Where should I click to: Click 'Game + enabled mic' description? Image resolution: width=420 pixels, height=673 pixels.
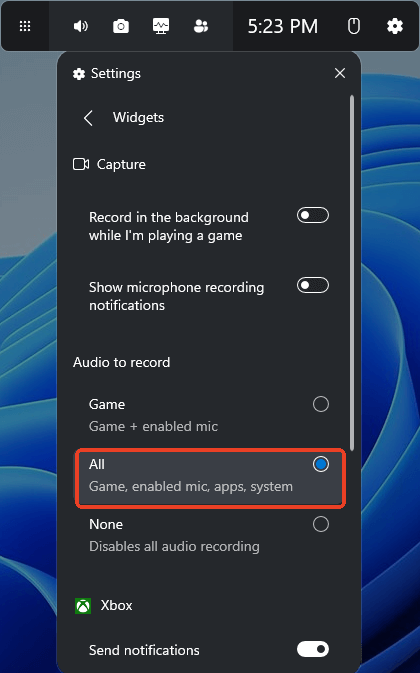click(x=153, y=427)
